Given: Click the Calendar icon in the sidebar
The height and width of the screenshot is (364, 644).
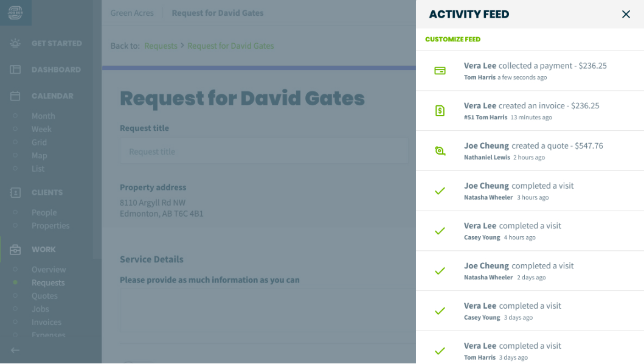Looking at the screenshot, I should 15,96.
